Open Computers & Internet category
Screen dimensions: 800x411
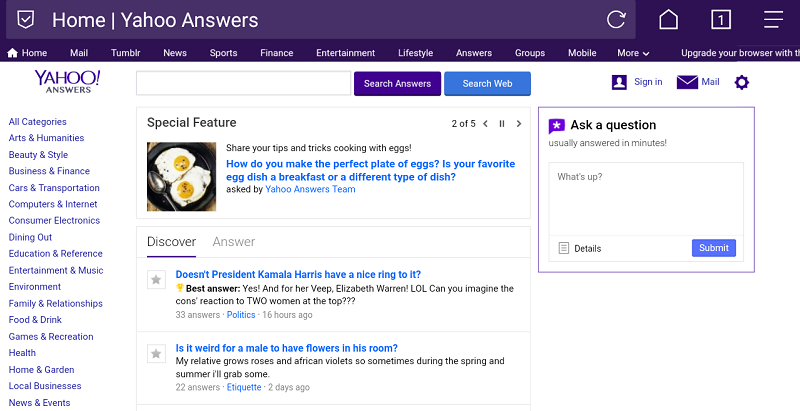(53, 204)
